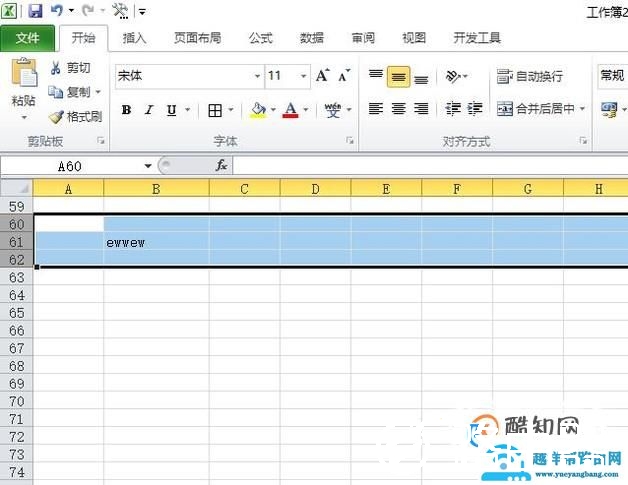Toggle Underline formatting
This screenshot has height=485, width=628.
171,110
